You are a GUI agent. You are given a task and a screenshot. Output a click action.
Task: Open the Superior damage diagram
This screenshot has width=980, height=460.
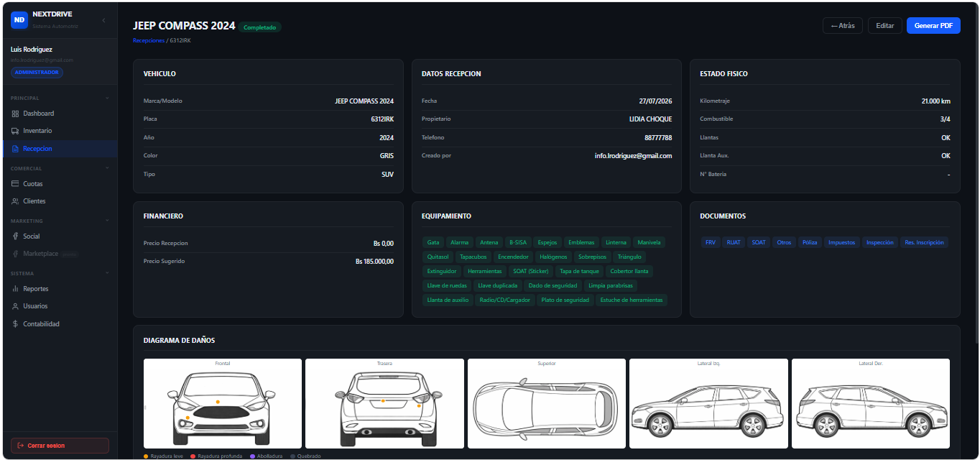pyautogui.click(x=547, y=403)
